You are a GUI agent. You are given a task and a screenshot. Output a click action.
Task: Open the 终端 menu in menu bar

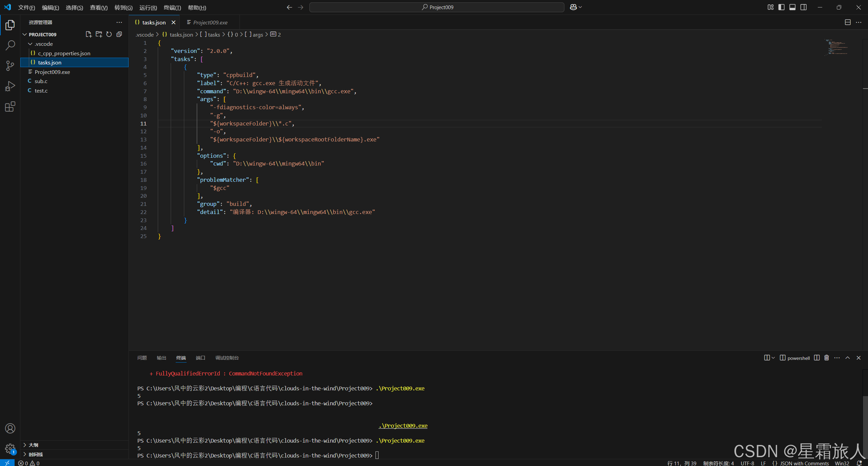click(x=172, y=7)
